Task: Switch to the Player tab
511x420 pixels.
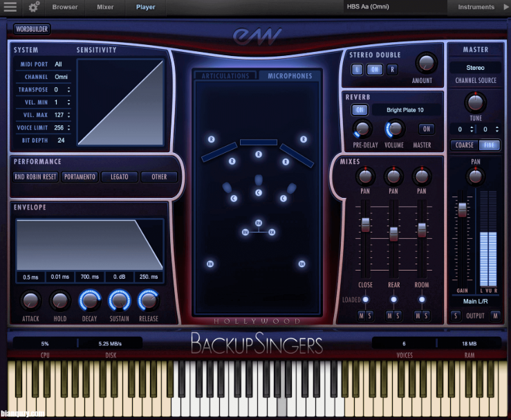Action: (146, 7)
